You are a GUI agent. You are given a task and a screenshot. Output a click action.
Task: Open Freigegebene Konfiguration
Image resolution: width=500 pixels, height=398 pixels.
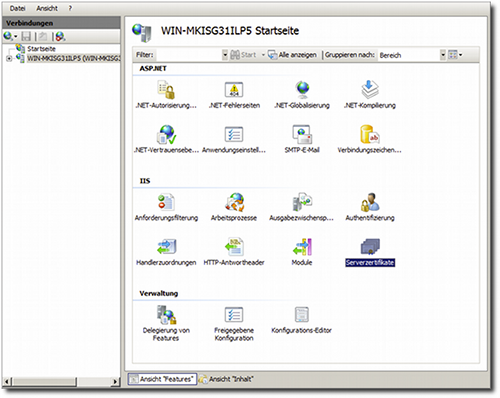tap(234, 324)
